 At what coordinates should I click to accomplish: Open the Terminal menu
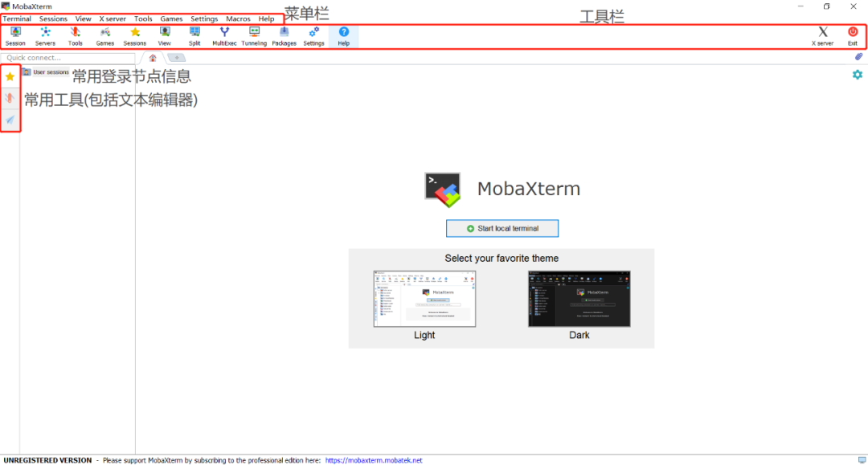17,18
